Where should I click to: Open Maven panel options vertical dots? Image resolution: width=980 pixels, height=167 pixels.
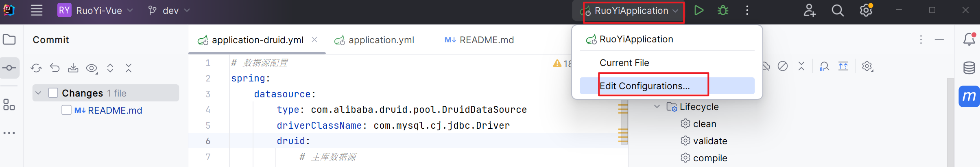921,40
